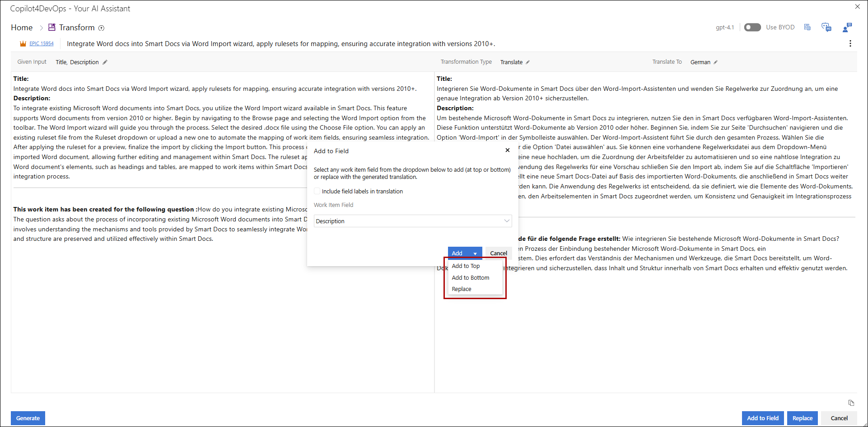
Task: Expand the Add button dropdown arrow
Action: tap(475, 253)
